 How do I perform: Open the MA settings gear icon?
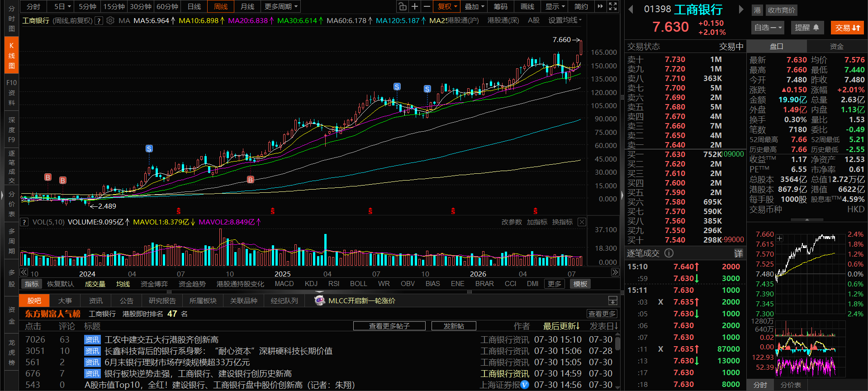[x=110, y=21]
